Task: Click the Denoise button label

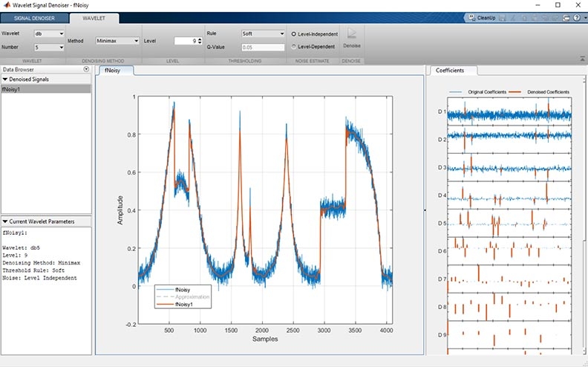Action: click(x=352, y=46)
